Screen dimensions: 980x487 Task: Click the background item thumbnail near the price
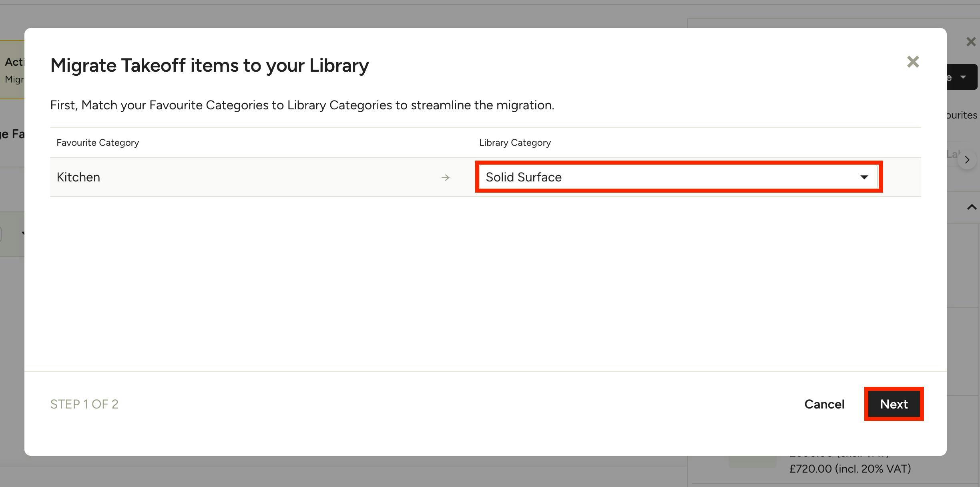tap(753, 461)
